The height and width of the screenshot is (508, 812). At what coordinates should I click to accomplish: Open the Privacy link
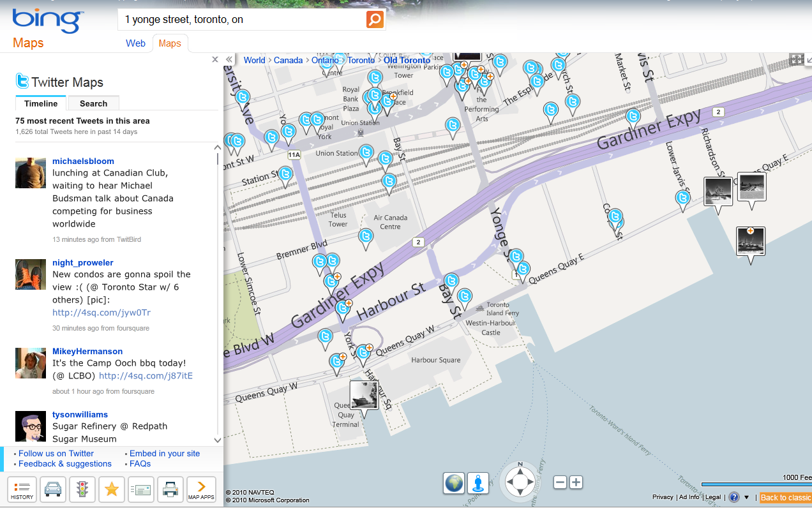[x=663, y=497]
